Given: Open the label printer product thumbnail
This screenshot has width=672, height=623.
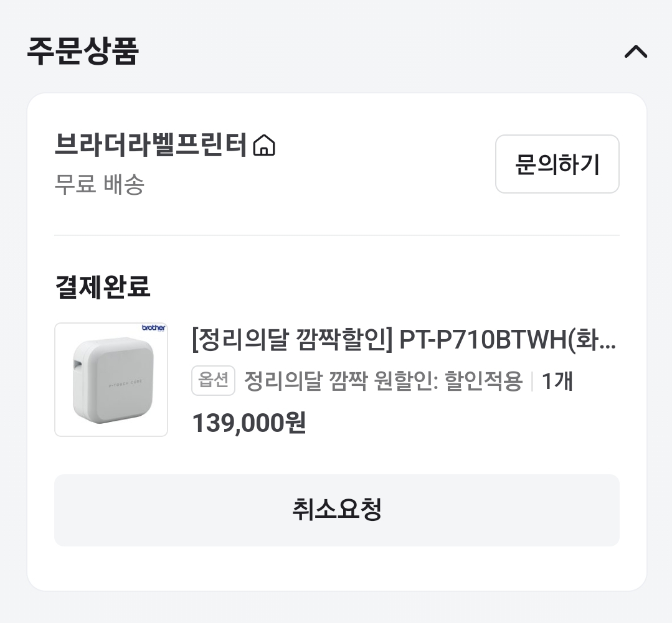Looking at the screenshot, I should 111,379.
